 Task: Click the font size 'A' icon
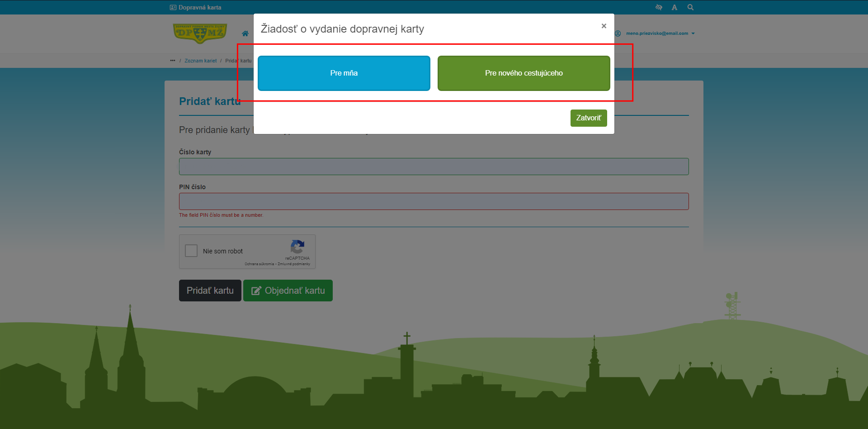(x=674, y=7)
